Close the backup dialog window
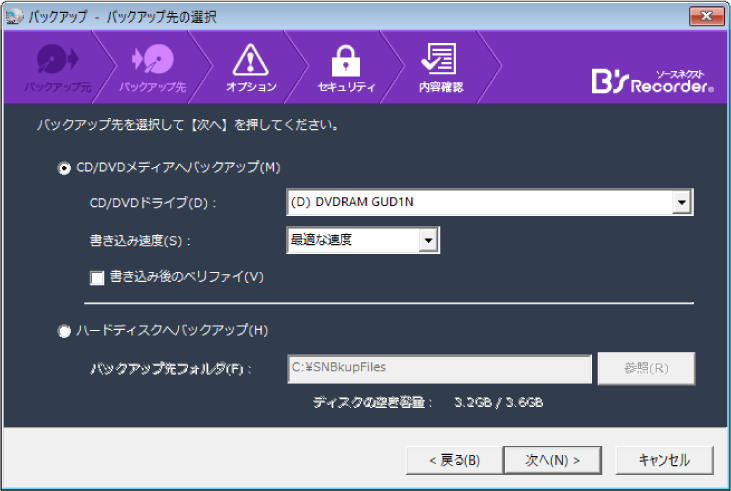This screenshot has width=731, height=491. point(704,15)
